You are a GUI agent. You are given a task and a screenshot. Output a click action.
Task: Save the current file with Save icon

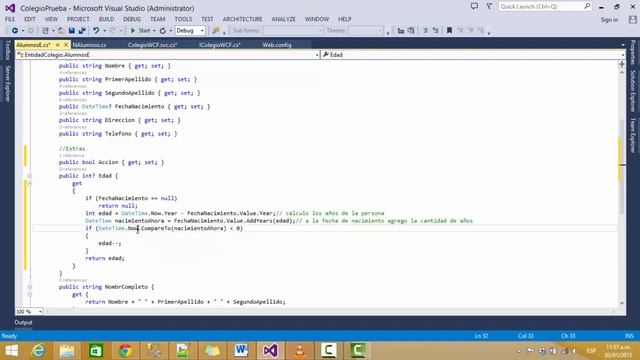72,31
